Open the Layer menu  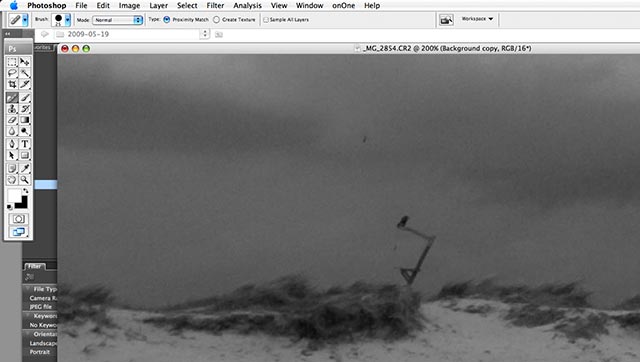click(158, 6)
